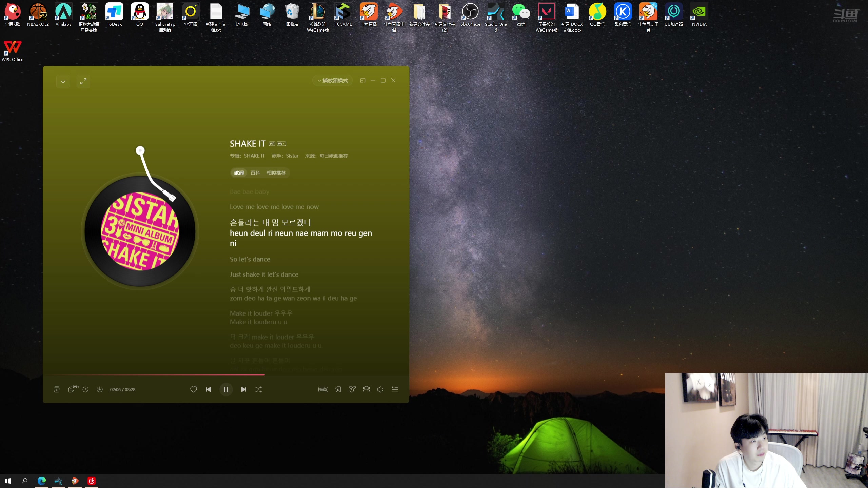The height and width of the screenshot is (488, 868).
Task: Select the QQ desktop icon
Action: click(140, 14)
